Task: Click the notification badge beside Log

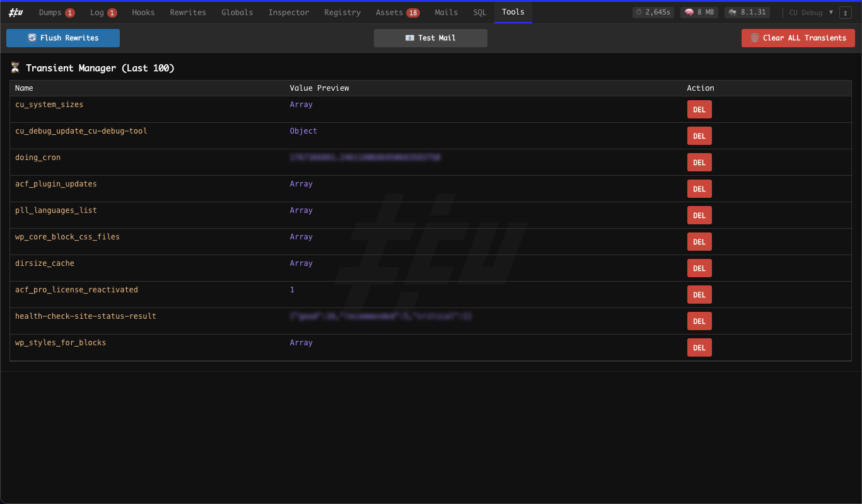Action: [113, 12]
